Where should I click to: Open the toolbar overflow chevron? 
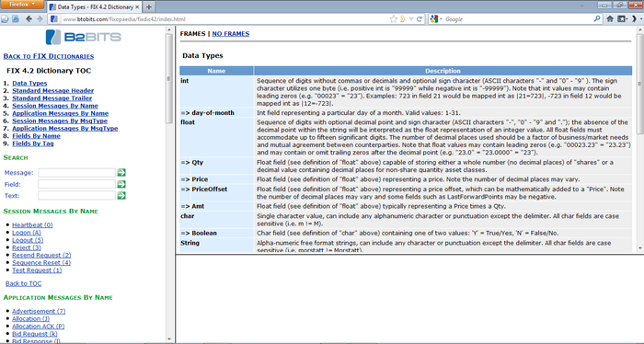pos(636,19)
